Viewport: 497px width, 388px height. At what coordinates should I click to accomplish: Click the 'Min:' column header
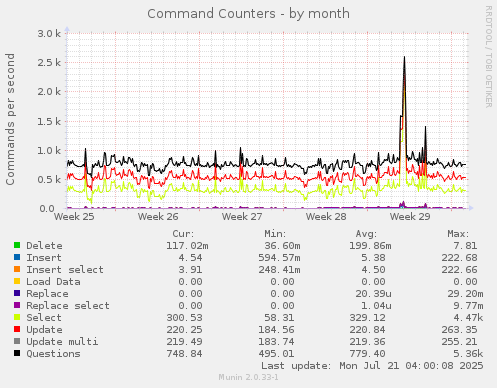pos(275,234)
